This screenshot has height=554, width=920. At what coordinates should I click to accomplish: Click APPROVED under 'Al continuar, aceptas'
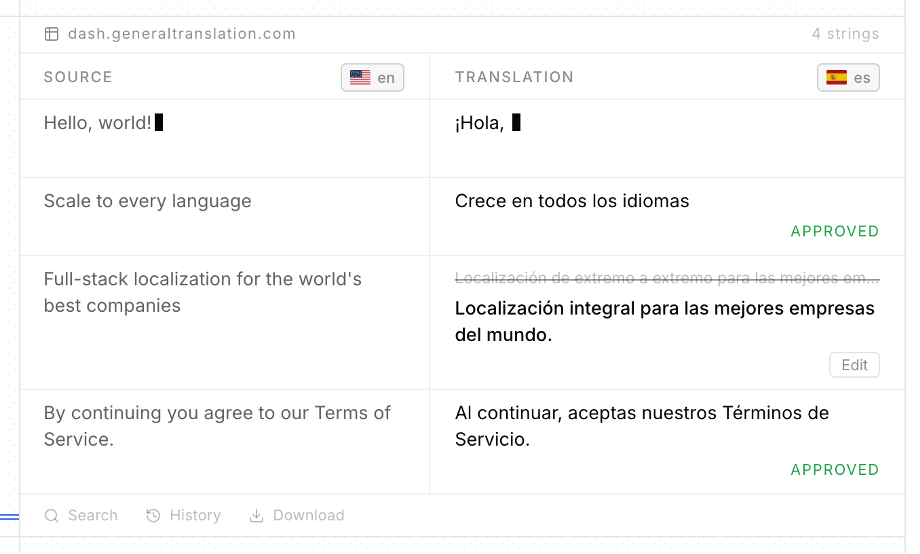835,470
